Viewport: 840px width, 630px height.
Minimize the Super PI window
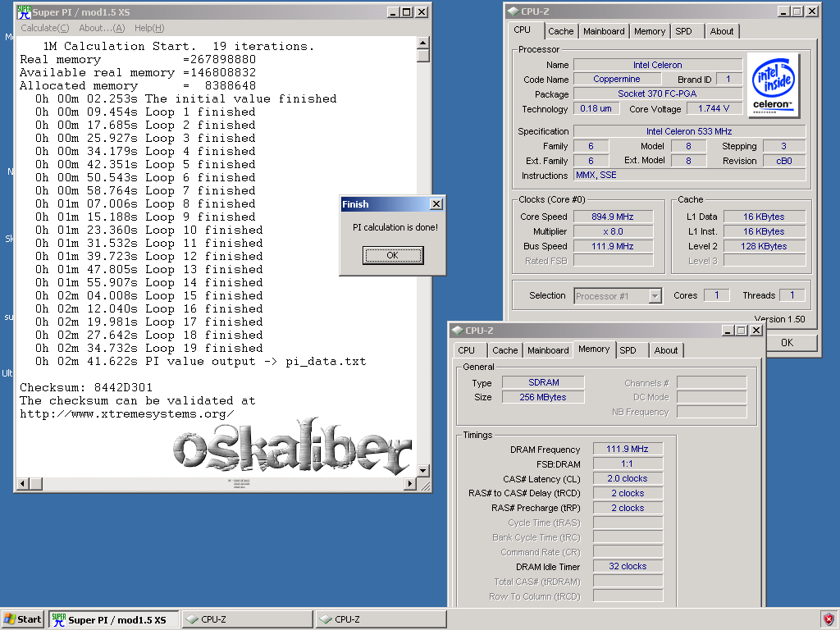[394, 11]
